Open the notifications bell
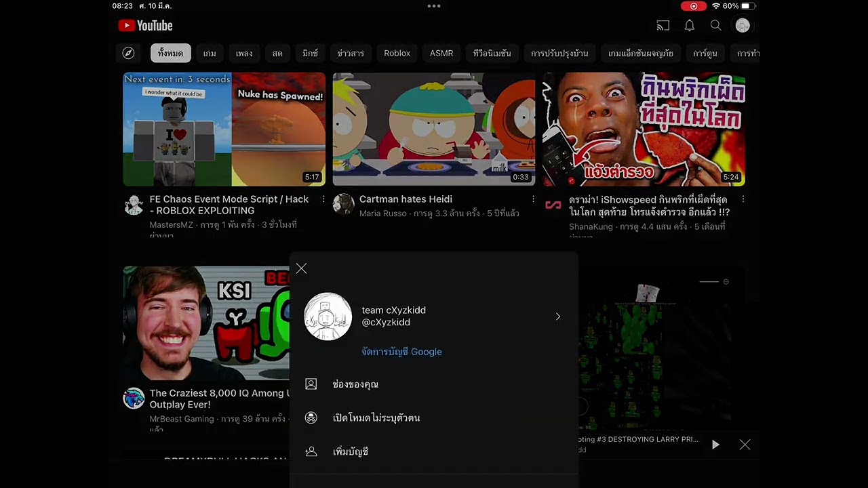This screenshot has width=868, height=488. pos(689,26)
